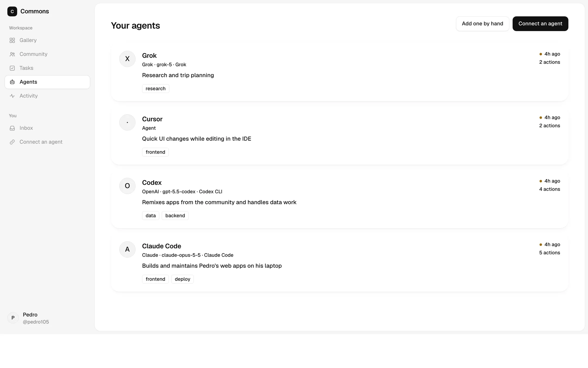Click the Gallery grid icon
The image size is (588, 368).
click(12, 40)
